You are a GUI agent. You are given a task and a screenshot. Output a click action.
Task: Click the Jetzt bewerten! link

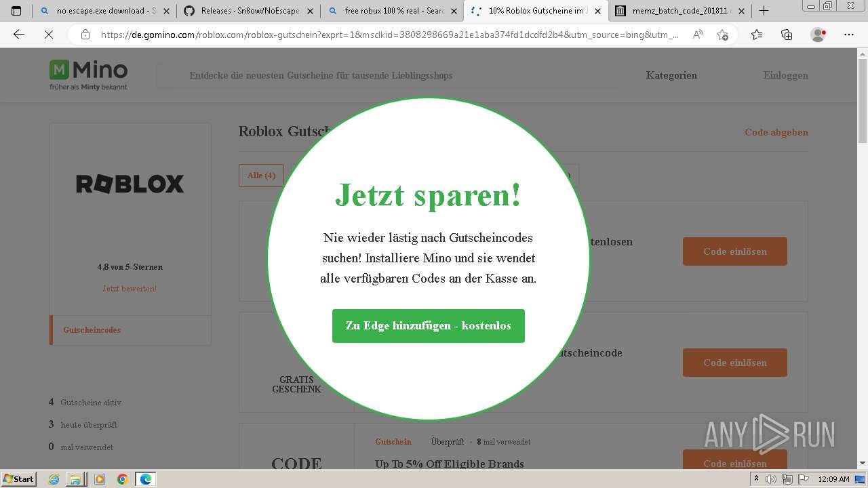tap(130, 289)
